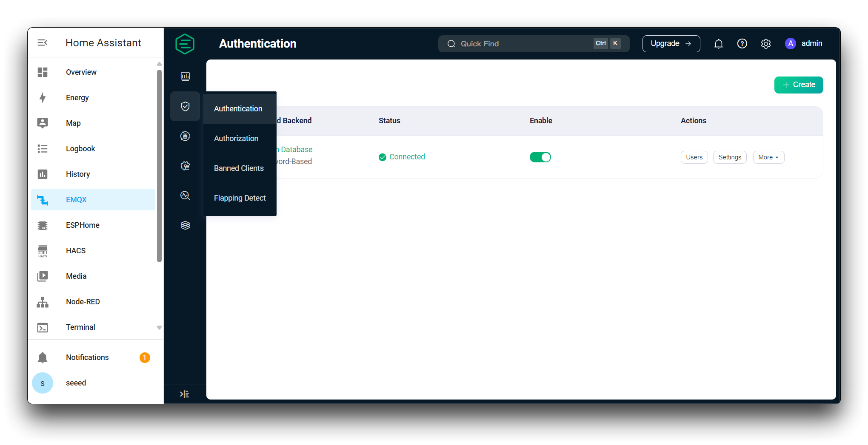The height and width of the screenshot is (445, 868).
Task: Toggle the built-in database authenticator switch
Action: (x=540, y=157)
